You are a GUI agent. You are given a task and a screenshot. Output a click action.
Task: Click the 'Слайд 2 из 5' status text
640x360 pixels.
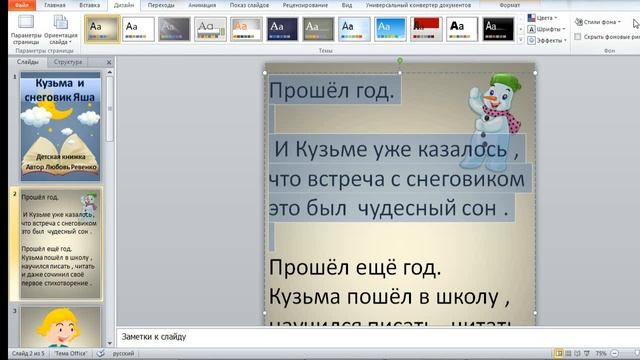tap(28, 353)
